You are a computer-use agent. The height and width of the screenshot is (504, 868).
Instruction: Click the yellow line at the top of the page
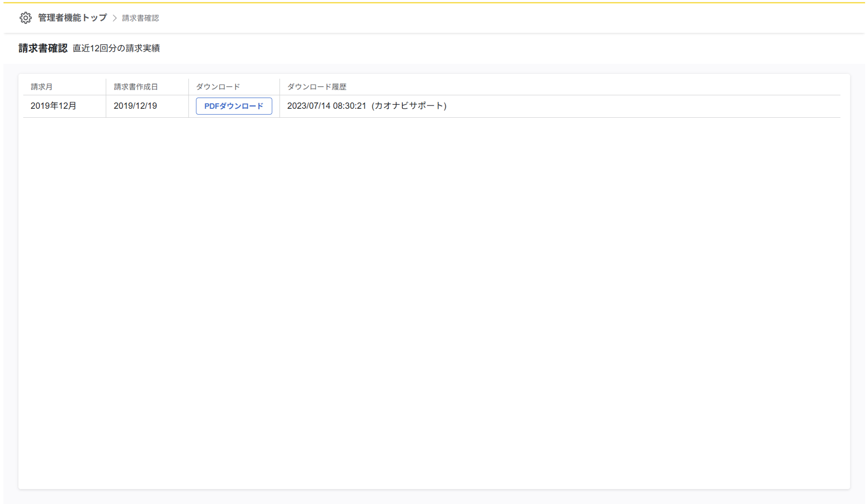pyautogui.click(x=434, y=2)
